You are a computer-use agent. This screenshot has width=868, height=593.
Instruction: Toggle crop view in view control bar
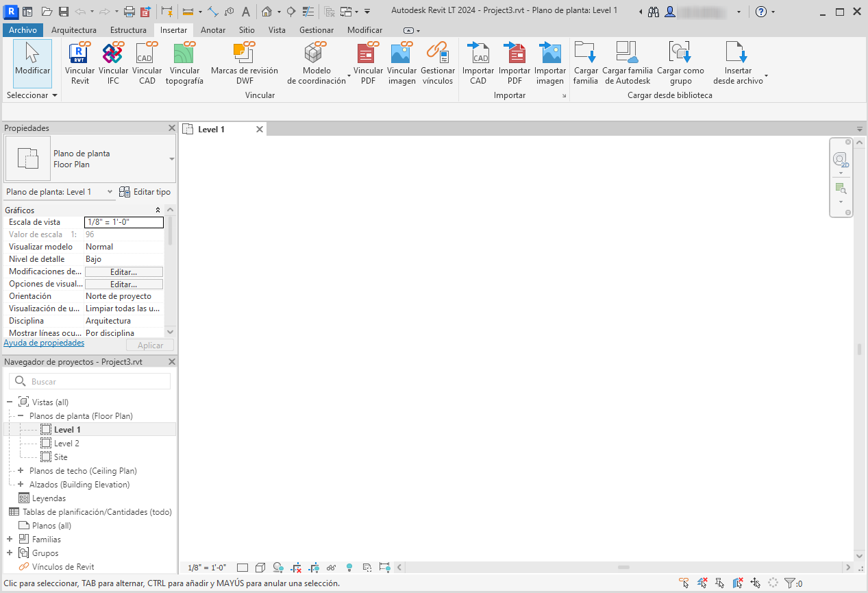(x=296, y=568)
